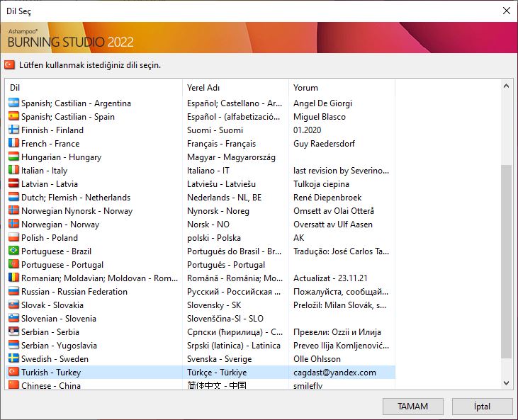Click 'Türkçe - Türkiye' native name
This screenshot has width=518, height=420.
[217, 373]
